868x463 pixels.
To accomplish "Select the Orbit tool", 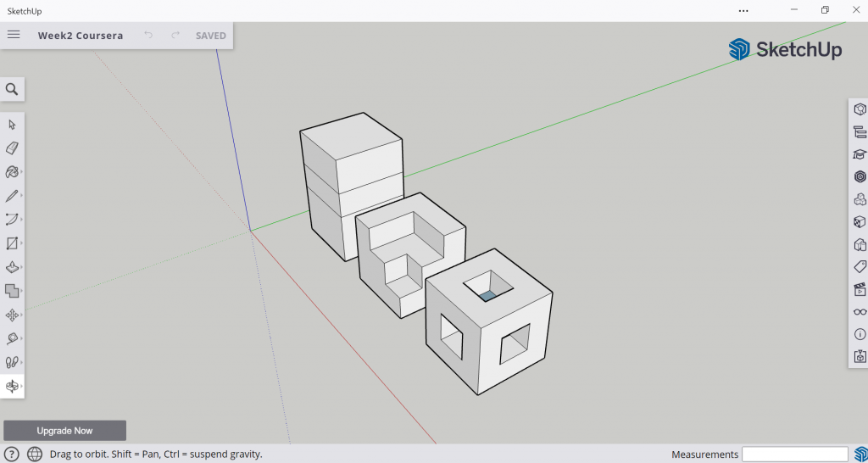I will pyautogui.click(x=12, y=386).
